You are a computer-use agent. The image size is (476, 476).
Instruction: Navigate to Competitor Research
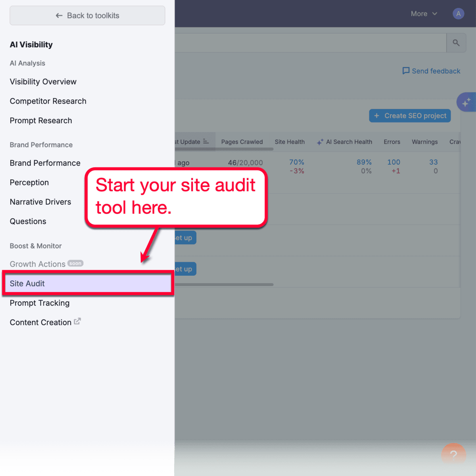48,101
